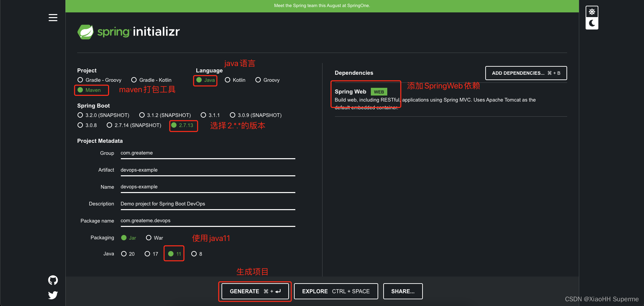Select Jar packaging
644x306 pixels.
coord(129,238)
